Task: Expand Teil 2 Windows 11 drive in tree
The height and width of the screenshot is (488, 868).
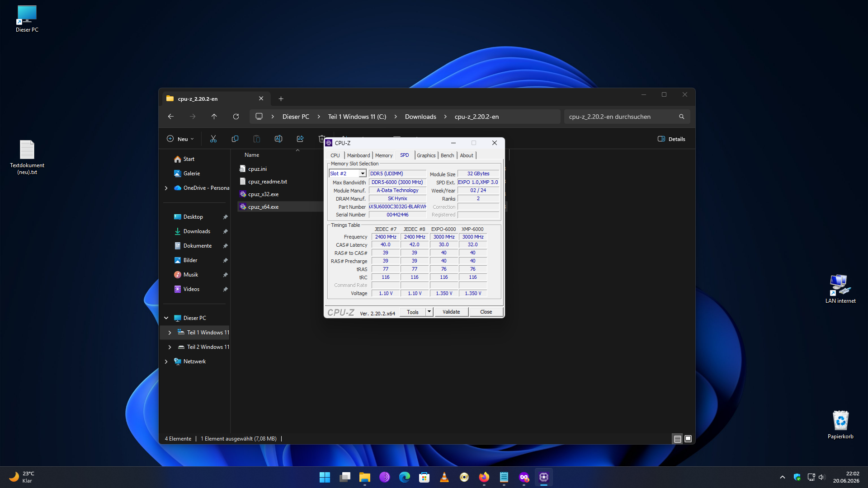Action: [170, 347]
